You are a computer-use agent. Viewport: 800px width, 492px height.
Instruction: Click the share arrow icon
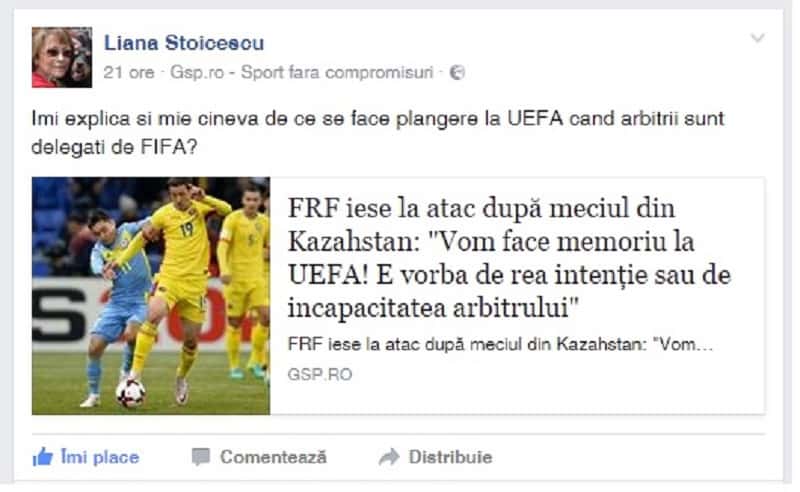(x=389, y=457)
